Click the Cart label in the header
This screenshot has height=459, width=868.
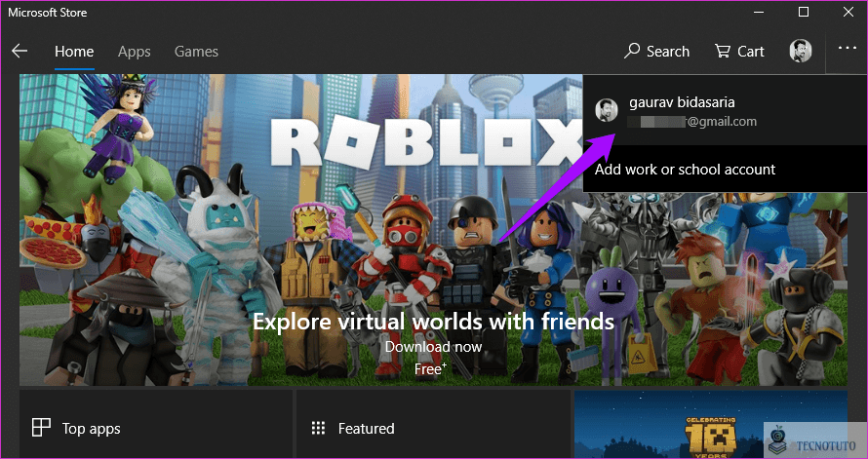751,52
